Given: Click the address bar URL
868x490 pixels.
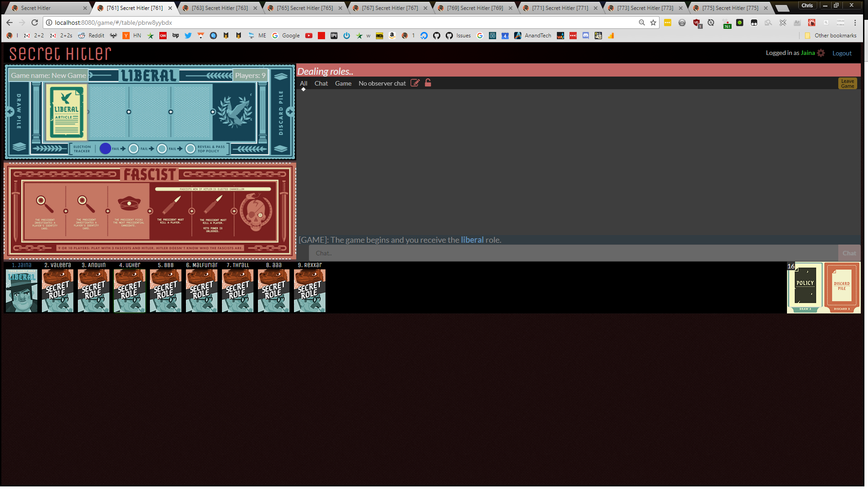Looking at the screenshot, I should click(x=113, y=23).
